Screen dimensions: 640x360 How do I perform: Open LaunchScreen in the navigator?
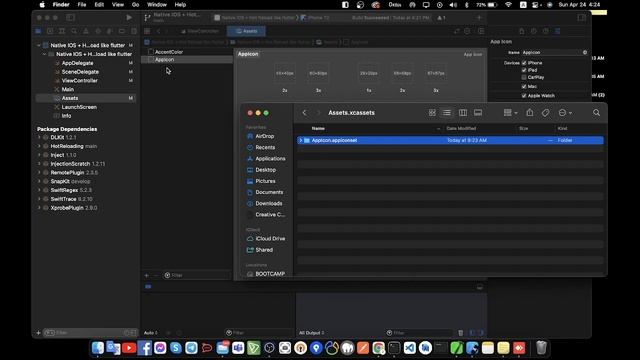tap(79, 107)
